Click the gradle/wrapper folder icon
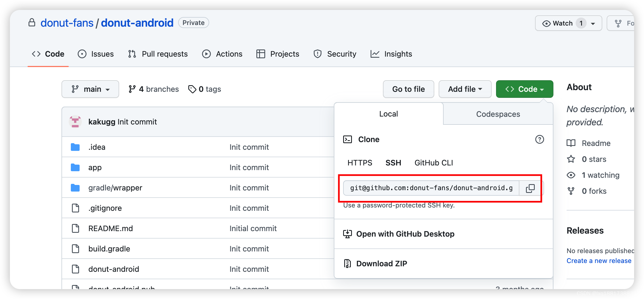This screenshot has width=644, height=299. pyautogui.click(x=75, y=188)
